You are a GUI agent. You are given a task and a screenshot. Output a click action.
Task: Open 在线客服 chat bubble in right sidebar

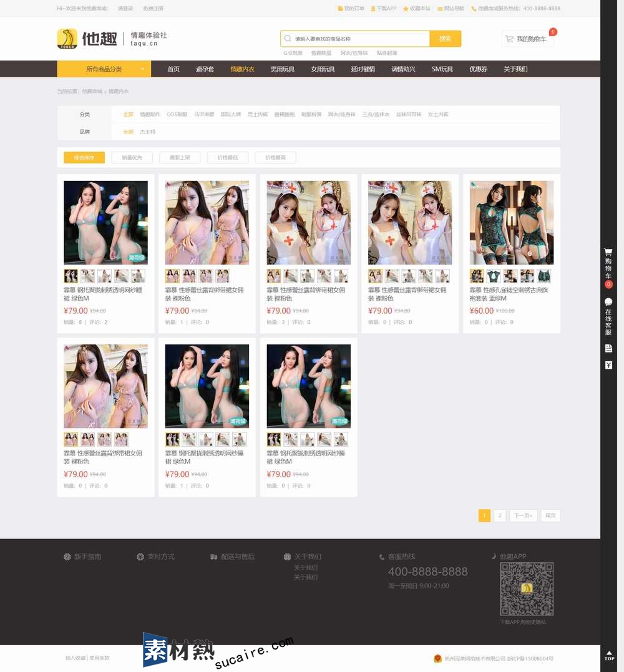[x=608, y=302]
